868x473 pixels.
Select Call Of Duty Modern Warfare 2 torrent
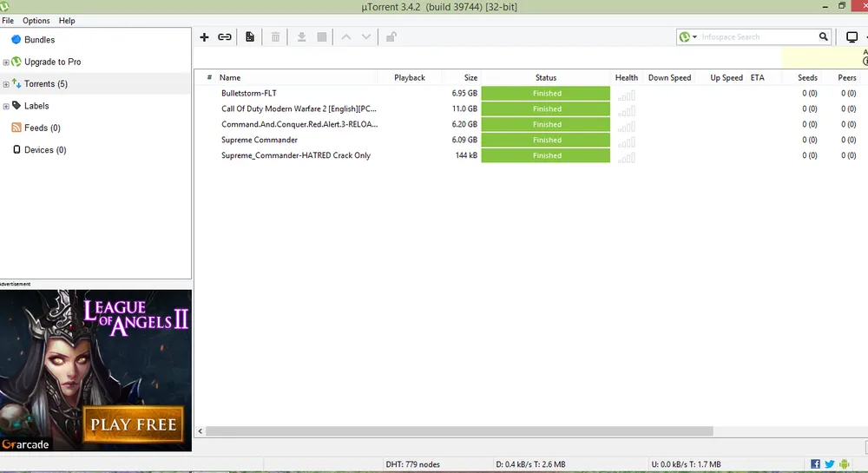coord(299,109)
